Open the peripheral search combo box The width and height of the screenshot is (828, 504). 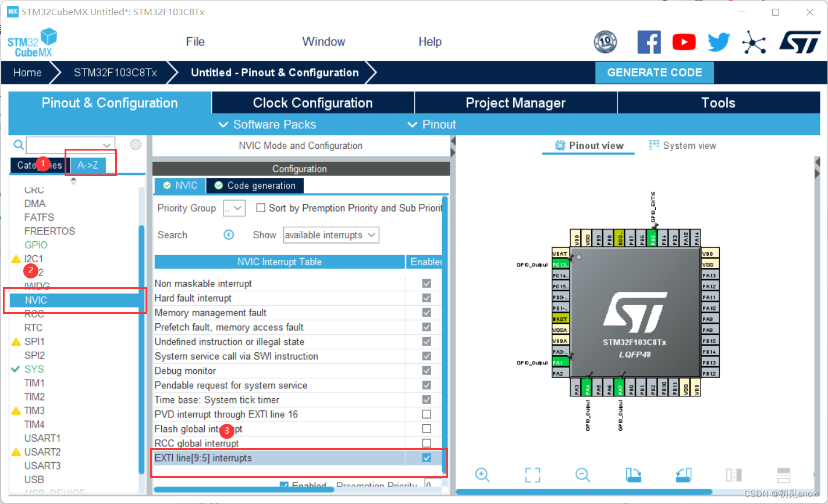coord(70,145)
